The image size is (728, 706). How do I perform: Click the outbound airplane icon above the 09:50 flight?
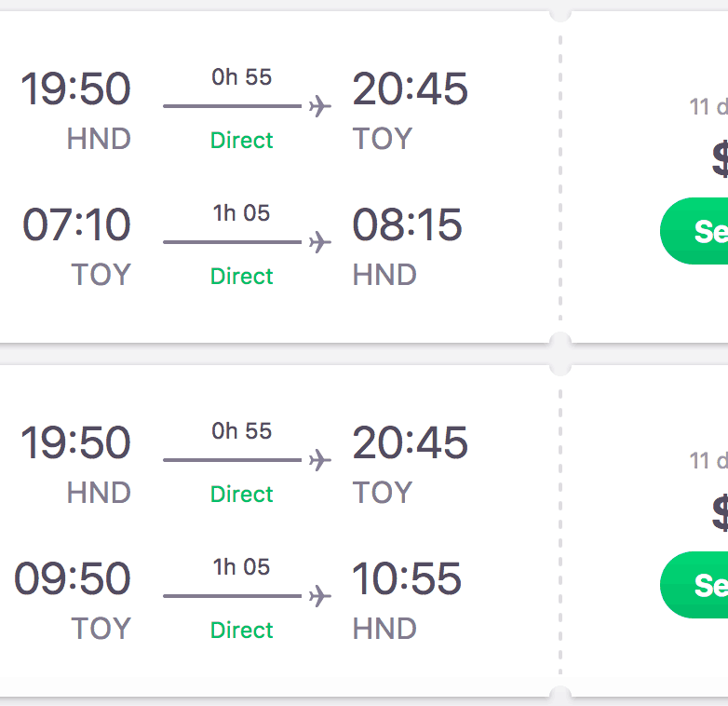point(319,460)
